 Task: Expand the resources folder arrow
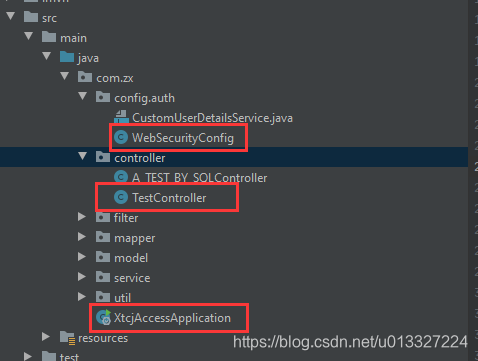46,337
